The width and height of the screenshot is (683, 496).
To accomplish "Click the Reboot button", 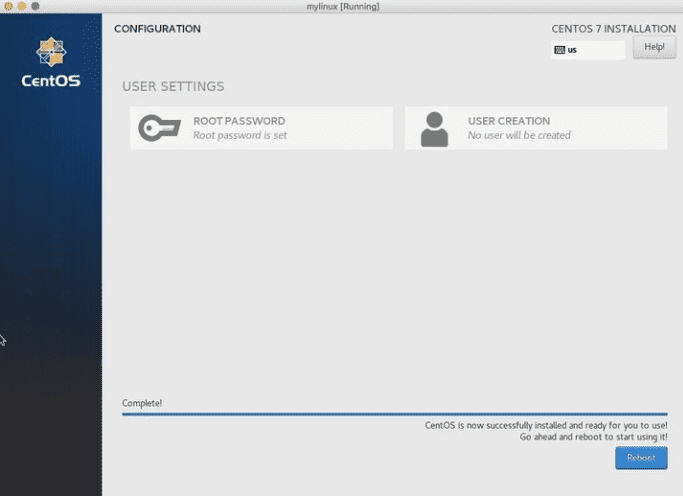I will (x=640, y=458).
